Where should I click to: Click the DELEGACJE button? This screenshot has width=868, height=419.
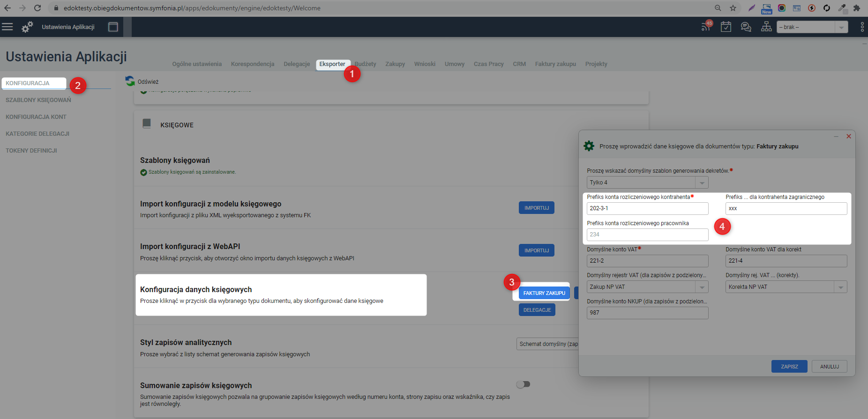[x=537, y=310]
